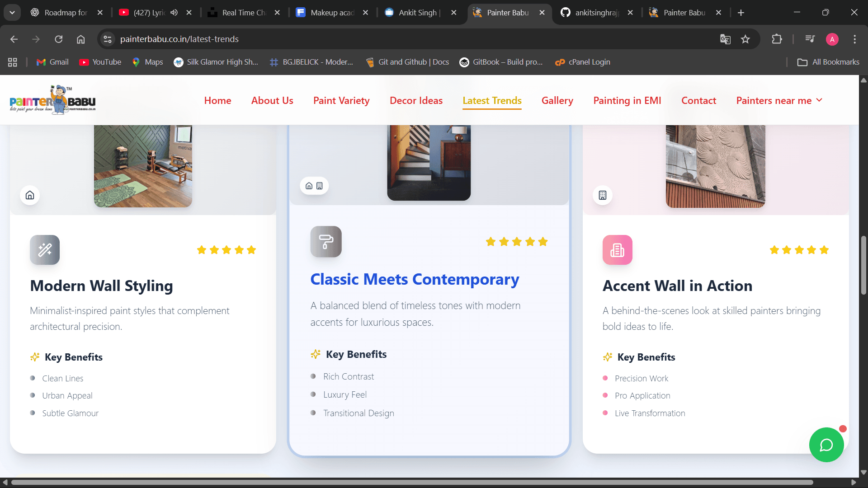Open the tab search chevron
Image resolution: width=868 pixels, height=488 pixels.
coord(12,13)
